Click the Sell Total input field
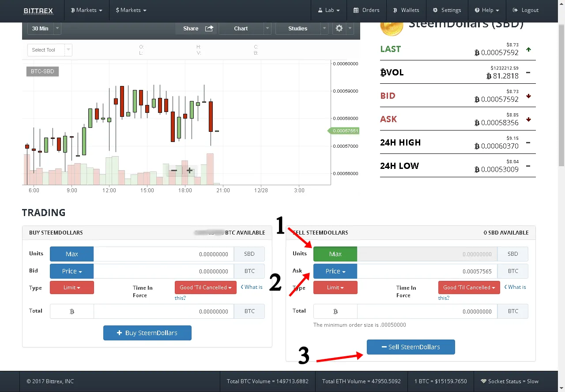Image resolution: width=565 pixels, height=392 pixels. coord(427,311)
